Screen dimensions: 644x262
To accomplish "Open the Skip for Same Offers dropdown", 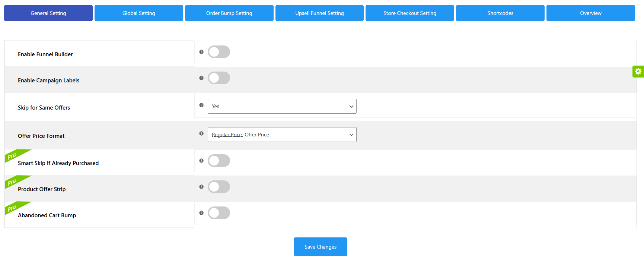I will click(x=282, y=106).
